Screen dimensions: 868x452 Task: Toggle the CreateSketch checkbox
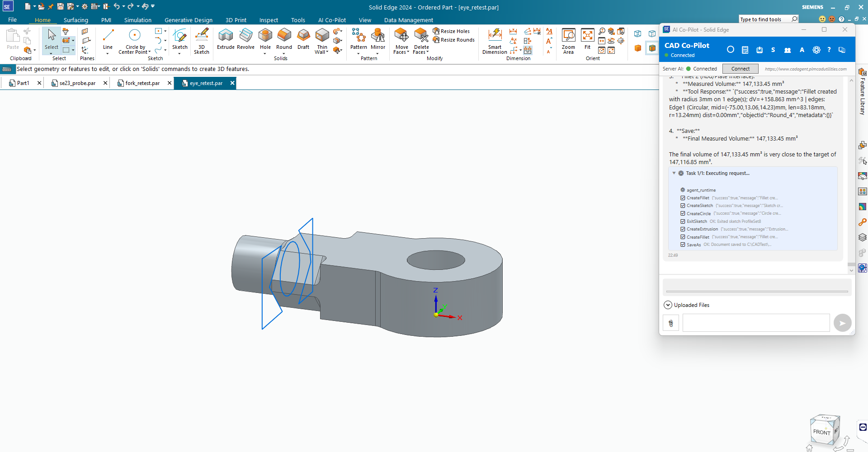coord(683,206)
